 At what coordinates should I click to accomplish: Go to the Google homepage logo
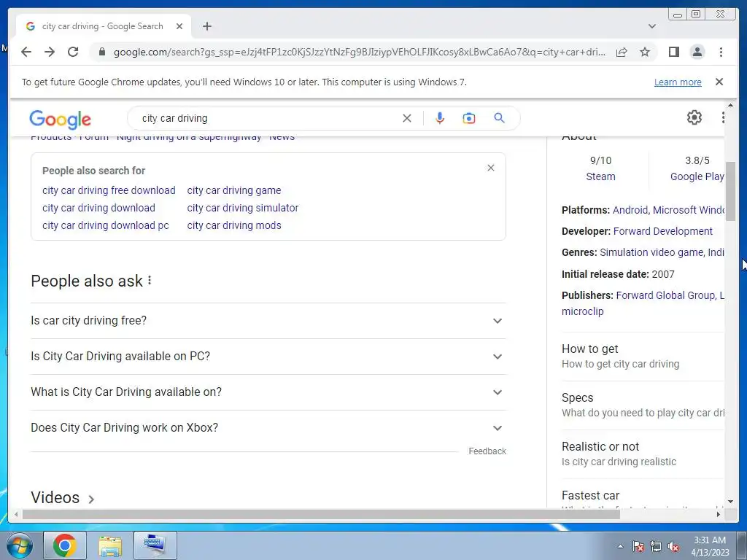point(60,119)
